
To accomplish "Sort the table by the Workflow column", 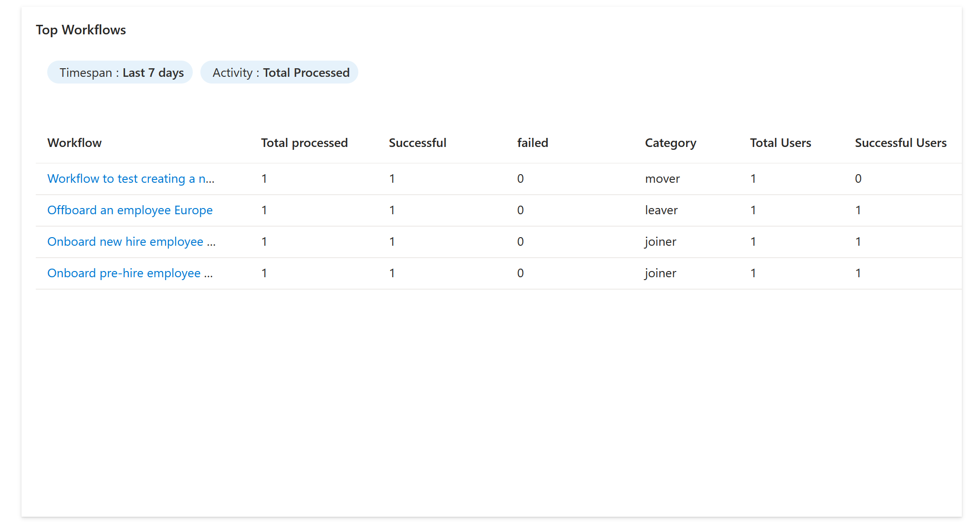I will (74, 142).
